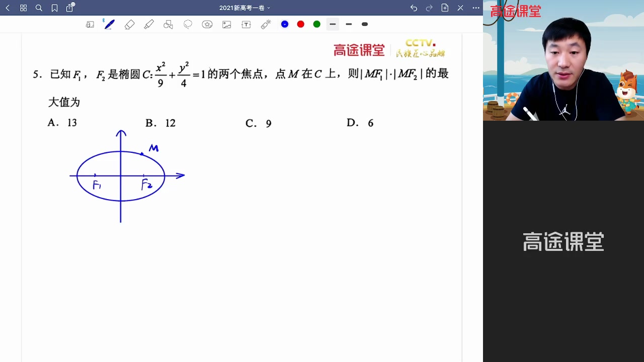The width and height of the screenshot is (644, 362).
Task: Select the Text box tool
Action: click(x=246, y=24)
